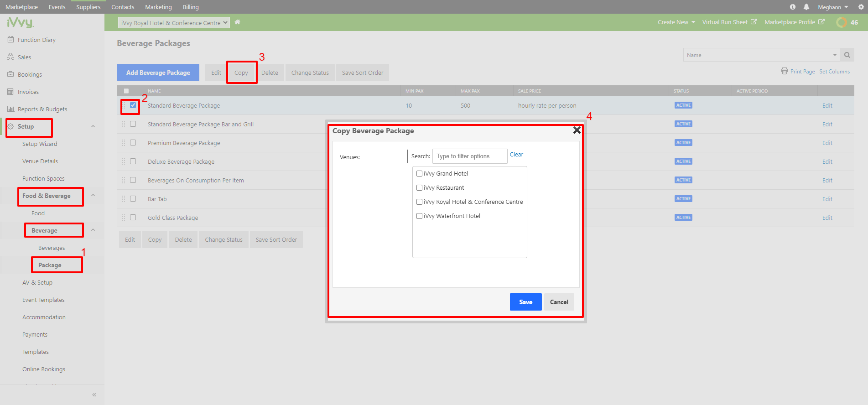
Task: Open the venue selector dropdown
Action: point(174,23)
